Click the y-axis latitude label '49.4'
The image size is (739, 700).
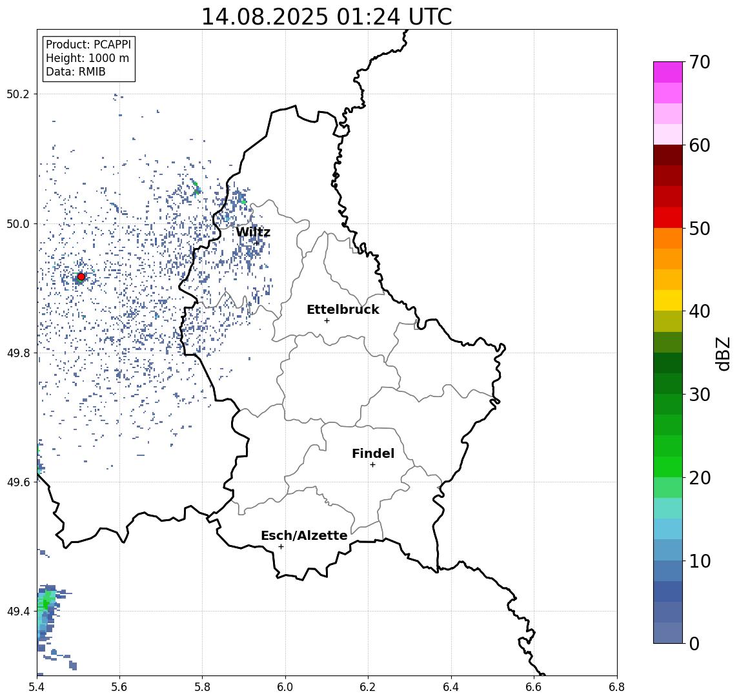(18, 612)
